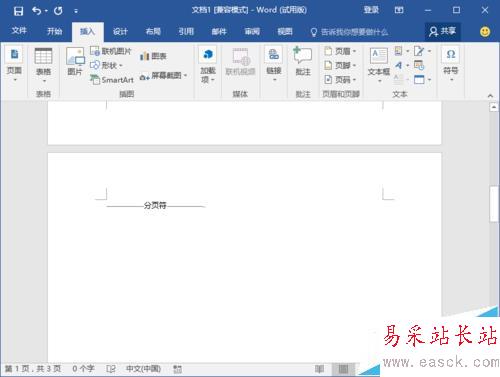Viewport: 500px width, 377px height.
Task: Insert a new comment with 批注
Action: 303,62
